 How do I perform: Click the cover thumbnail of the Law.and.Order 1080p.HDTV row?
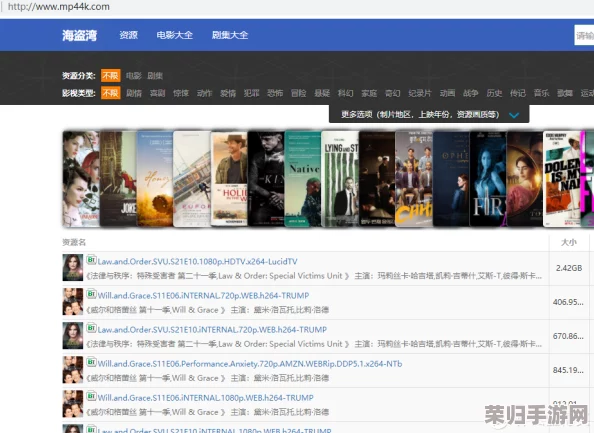click(73, 267)
